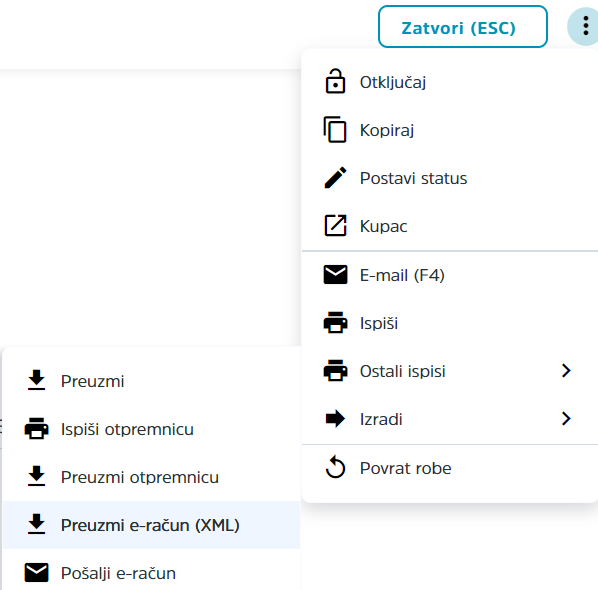598x590 pixels.
Task: Select Preuzmi e-račun (XML) entry
Action: (151, 525)
